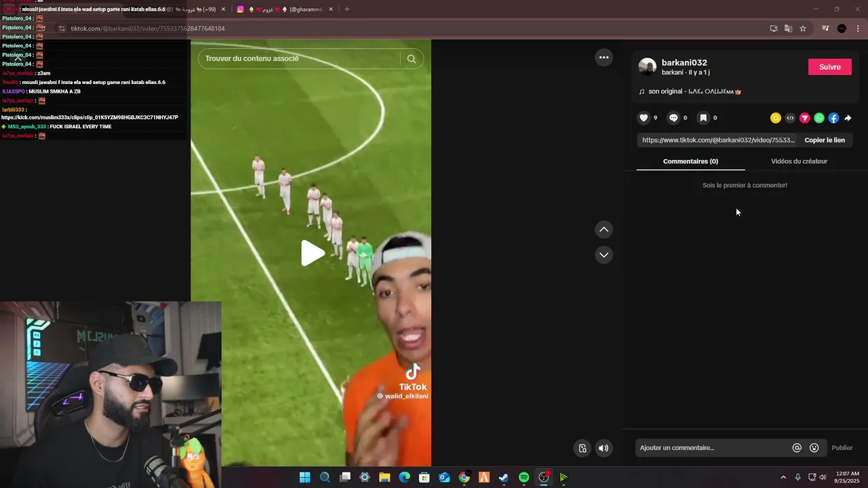Get embed code via the code icon
Viewport: 868px width, 488px height.
(790, 118)
